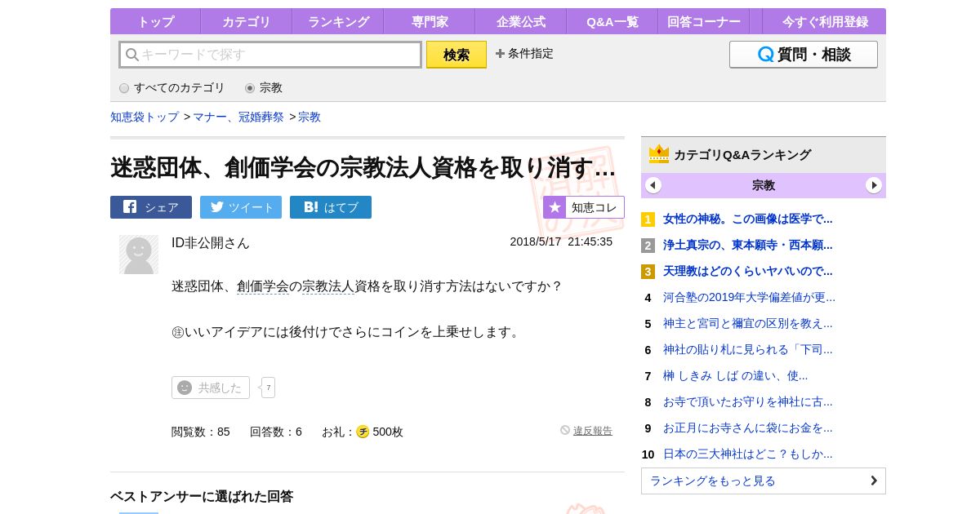Open the 回答コーナー tab

point(703,22)
